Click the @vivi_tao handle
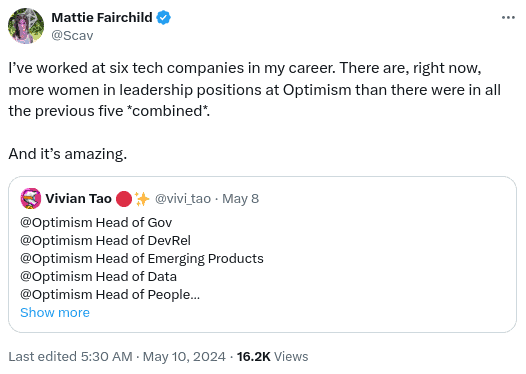 183,199
